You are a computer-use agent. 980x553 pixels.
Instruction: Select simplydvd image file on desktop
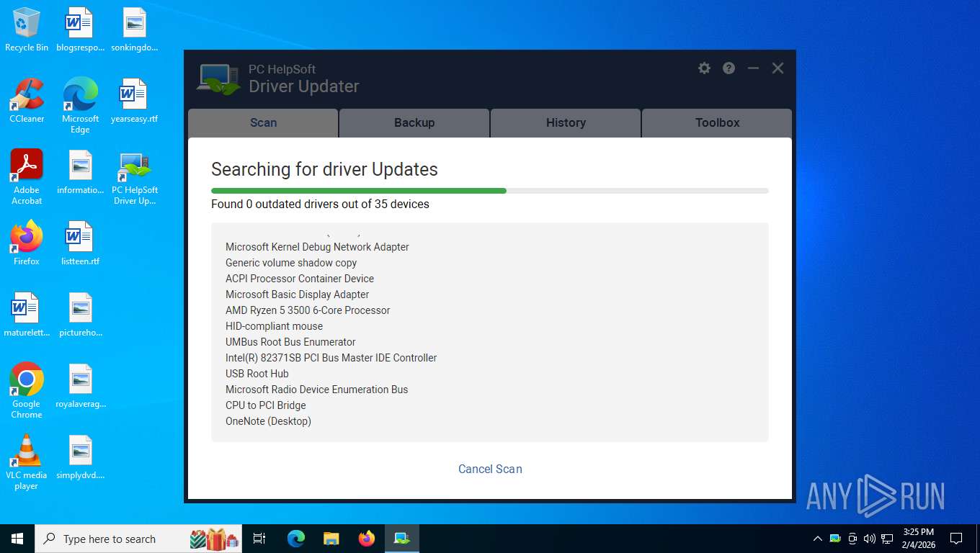[x=80, y=457]
